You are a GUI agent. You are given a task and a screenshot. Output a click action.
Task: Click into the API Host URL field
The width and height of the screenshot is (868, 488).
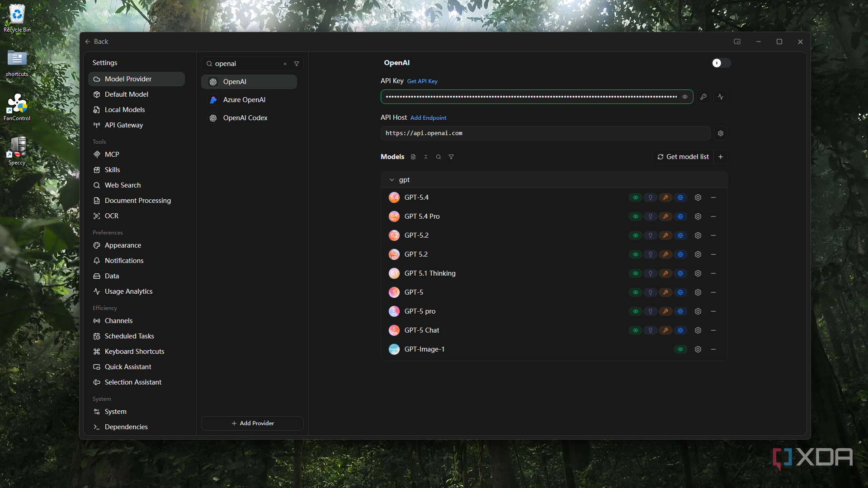click(546, 133)
